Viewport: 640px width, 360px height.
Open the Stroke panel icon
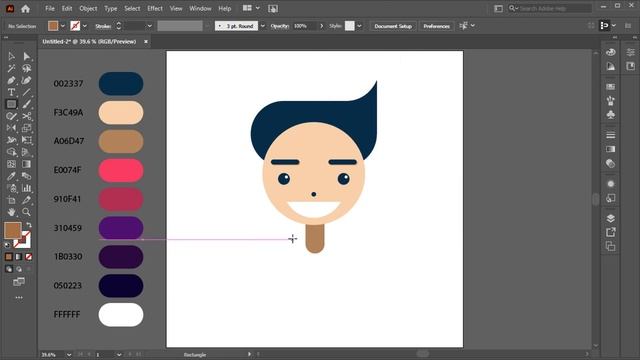[x=611, y=135]
